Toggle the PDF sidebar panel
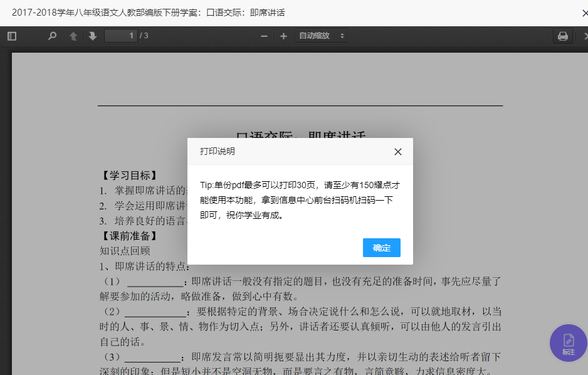The width and height of the screenshot is (588, 375). pyautogui.click(x=12, y=36)
